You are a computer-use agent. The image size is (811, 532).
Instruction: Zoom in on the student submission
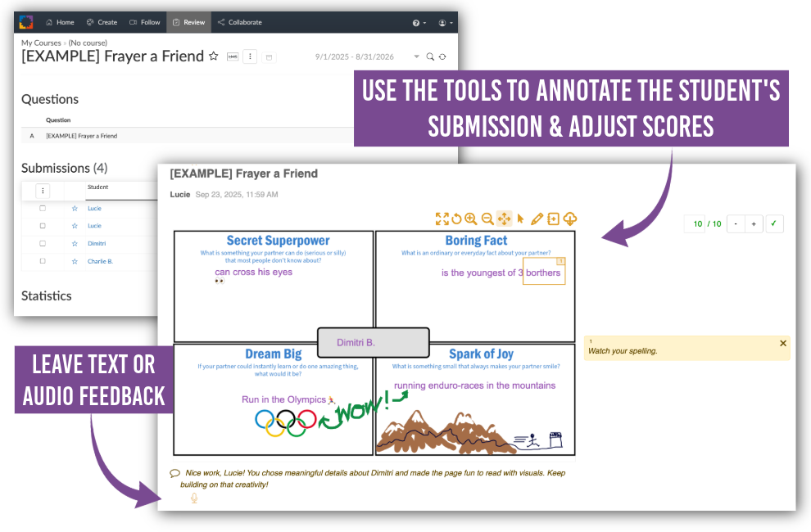click(x=471, y=219)
